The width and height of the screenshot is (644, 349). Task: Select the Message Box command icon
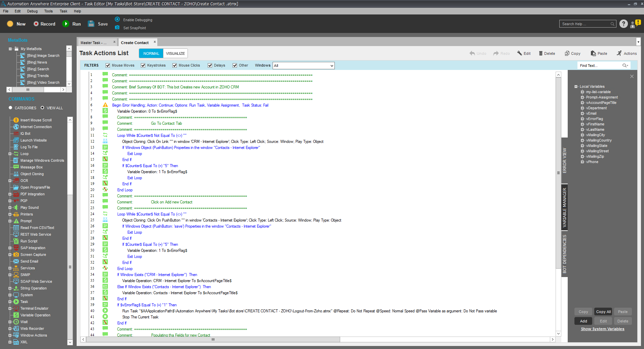pyautogui.click(x=16, y=167)
